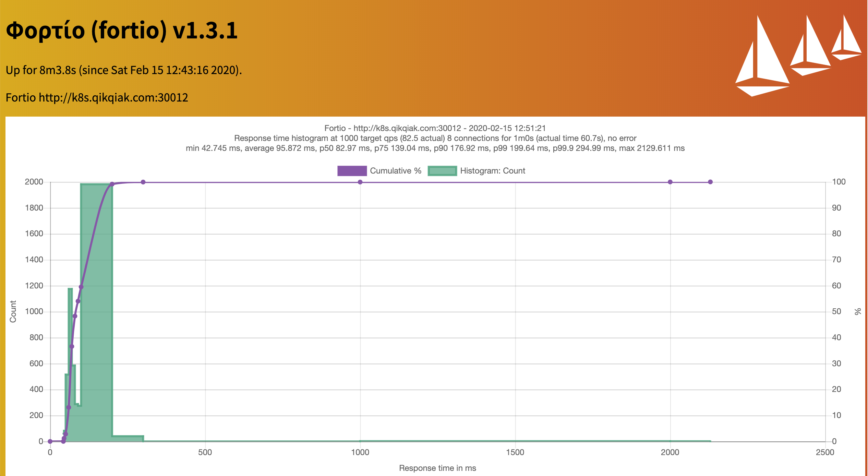Click the cumulative point near 60% level
The height and width of the screenshot is (476, 868).
coord(81,287)
